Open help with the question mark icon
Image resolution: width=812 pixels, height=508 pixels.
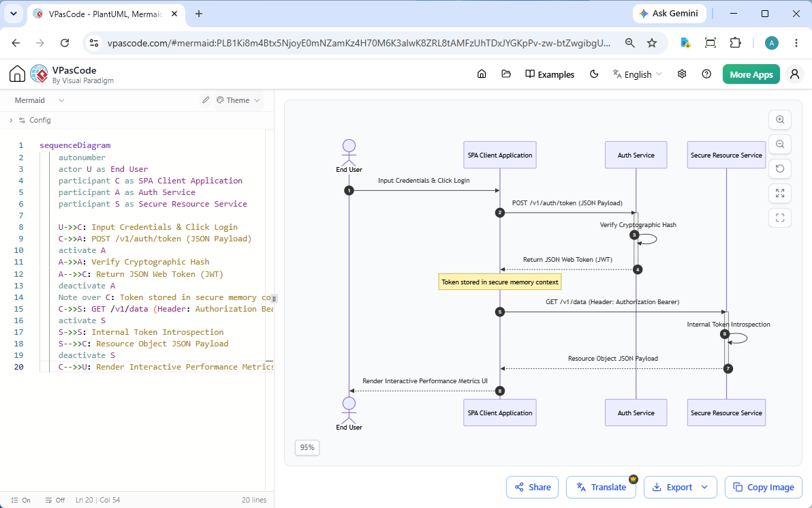point(706,74)
